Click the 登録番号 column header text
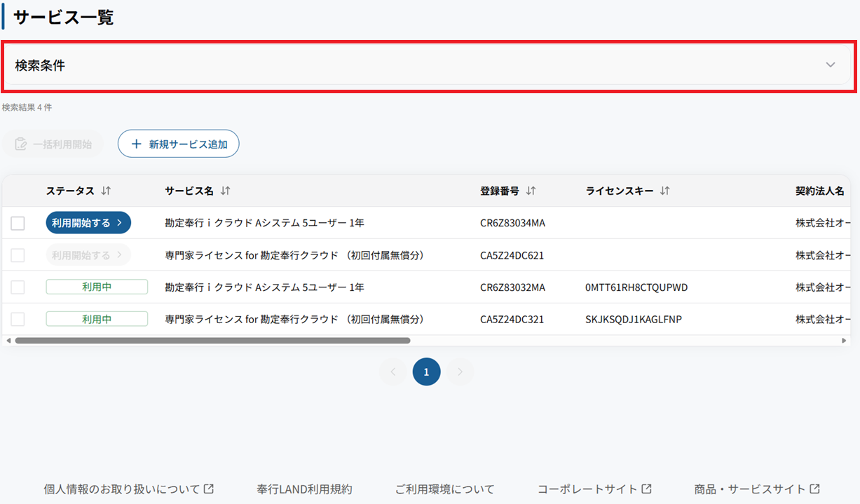Screen dimensions: 860x504 [500, 191]
